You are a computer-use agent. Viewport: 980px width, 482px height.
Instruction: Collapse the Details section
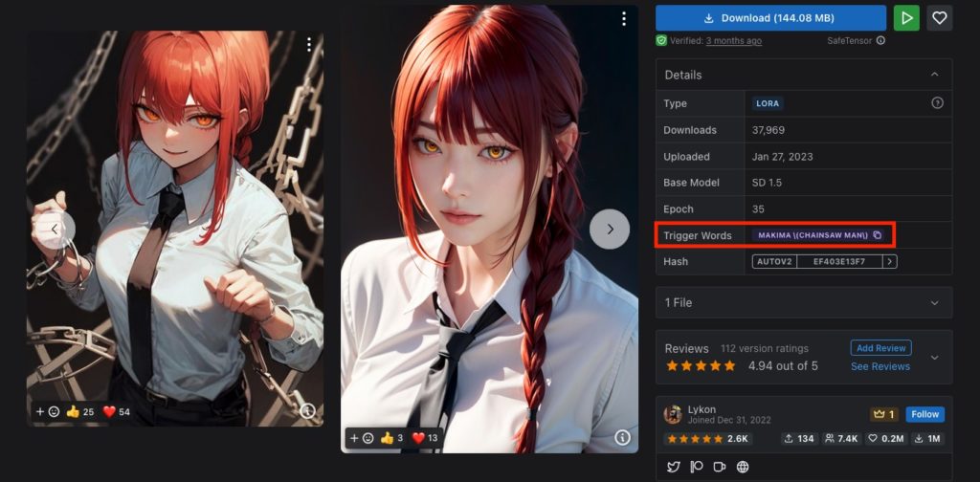(x=934, y=75)
